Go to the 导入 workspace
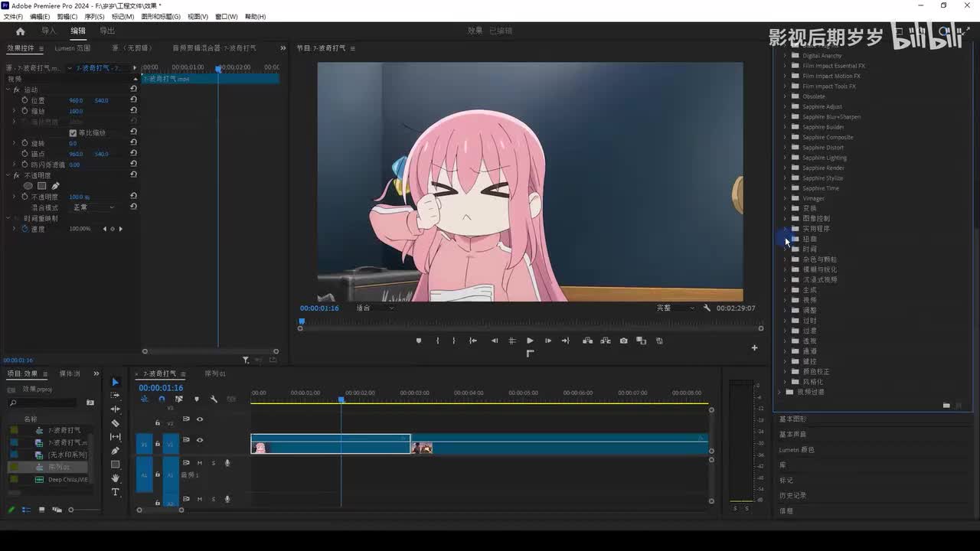 (49, 31)
